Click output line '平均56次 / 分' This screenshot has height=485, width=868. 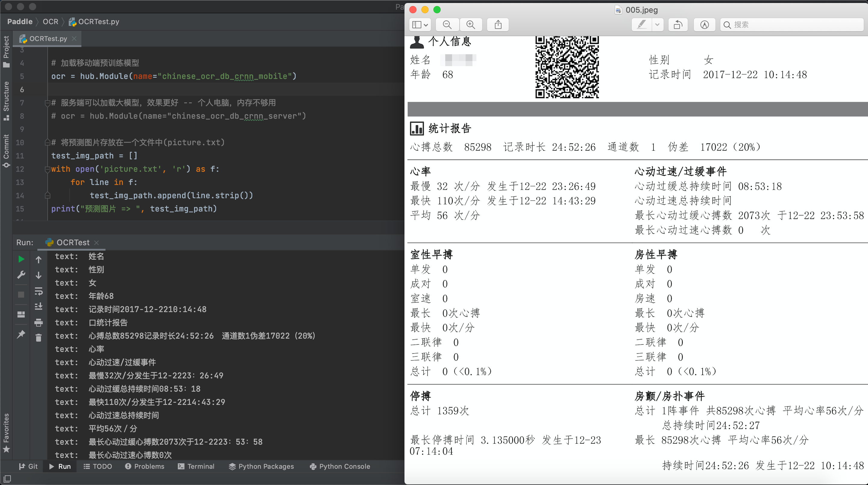point(113,429)
